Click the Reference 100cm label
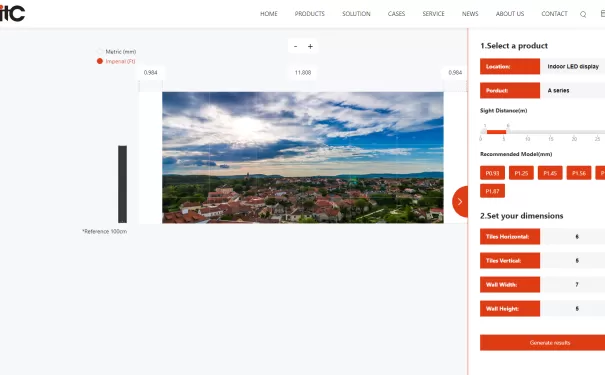 (x=105, y=231)
